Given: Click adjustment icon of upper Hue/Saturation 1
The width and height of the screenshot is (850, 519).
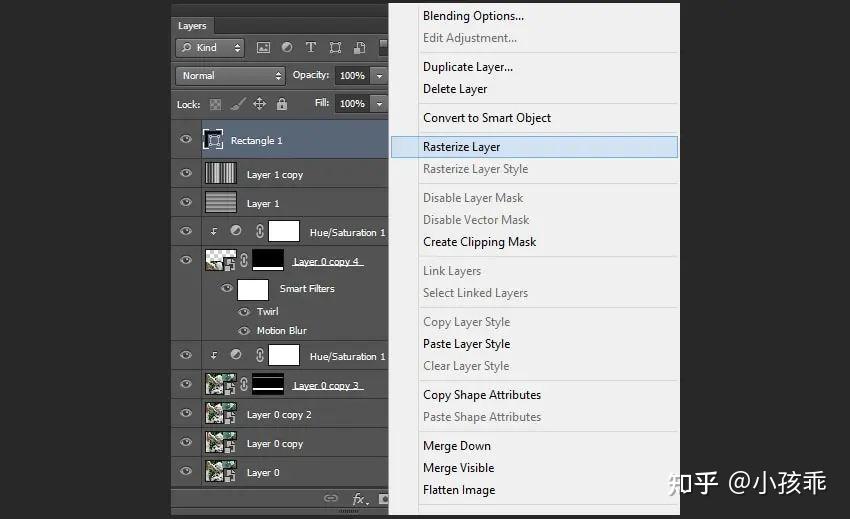Looking at the screenshot, I should click(236, 231).
